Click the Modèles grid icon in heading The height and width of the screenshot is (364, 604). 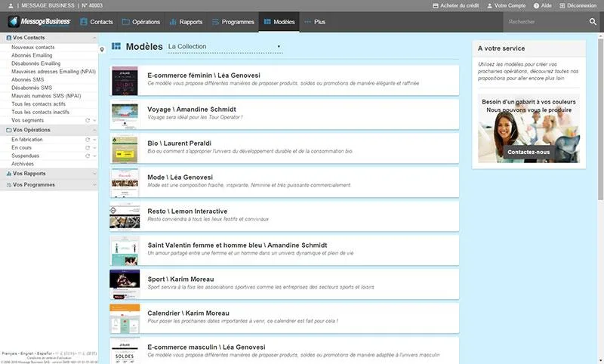coord(116,46)
